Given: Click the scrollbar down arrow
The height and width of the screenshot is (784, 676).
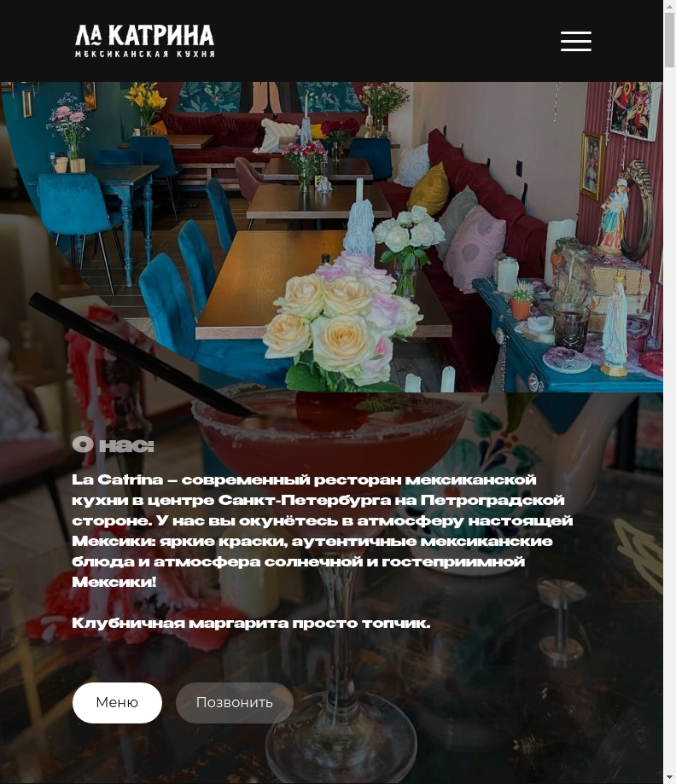Looking at the screenshot, I should click(x=669, y=777).
